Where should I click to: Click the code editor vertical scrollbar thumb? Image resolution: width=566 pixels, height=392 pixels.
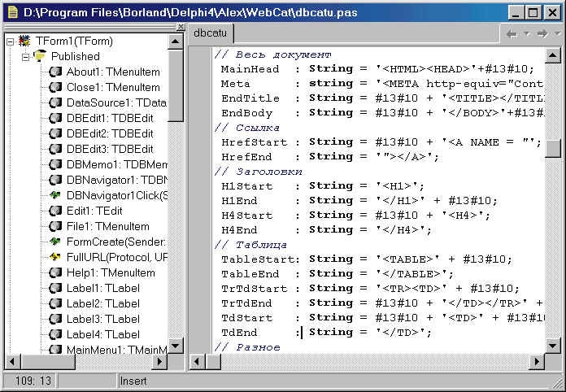click(x=553, y=148)
